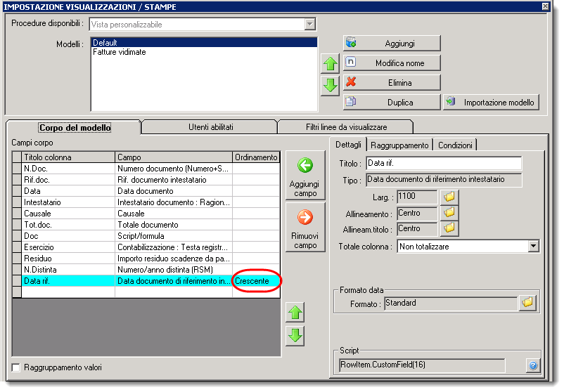Click row selector beside Data rif.
The image size is (564, 392).
click(x=17, y=281)
